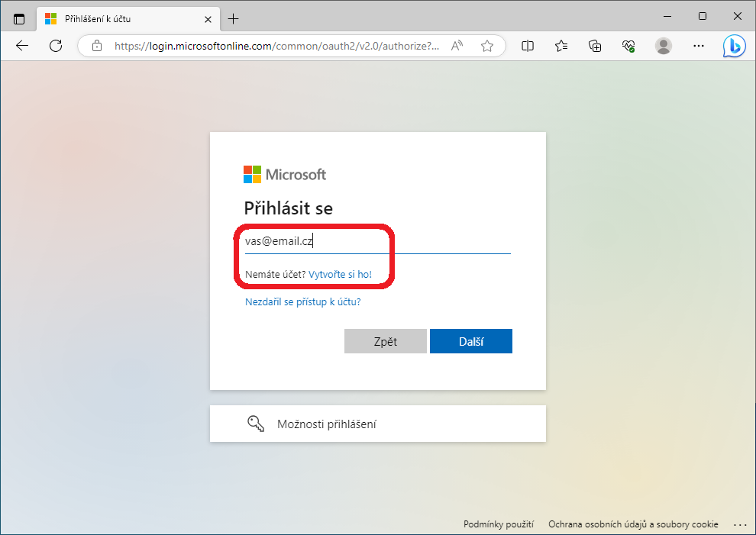Close the Přihlášení k účtu tab
This screenshot has height=535, width=756.
[x=208, y=19]
